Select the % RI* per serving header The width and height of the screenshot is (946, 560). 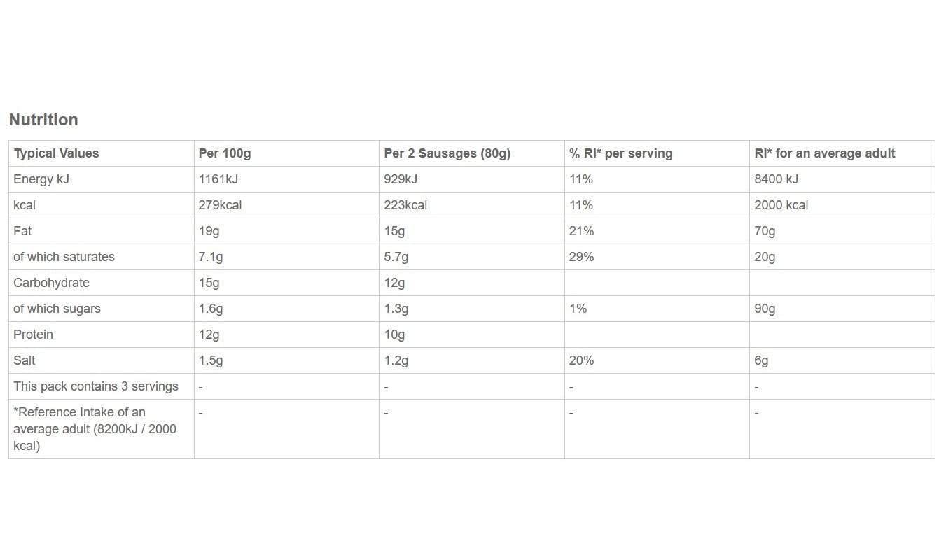coord(620,153)
